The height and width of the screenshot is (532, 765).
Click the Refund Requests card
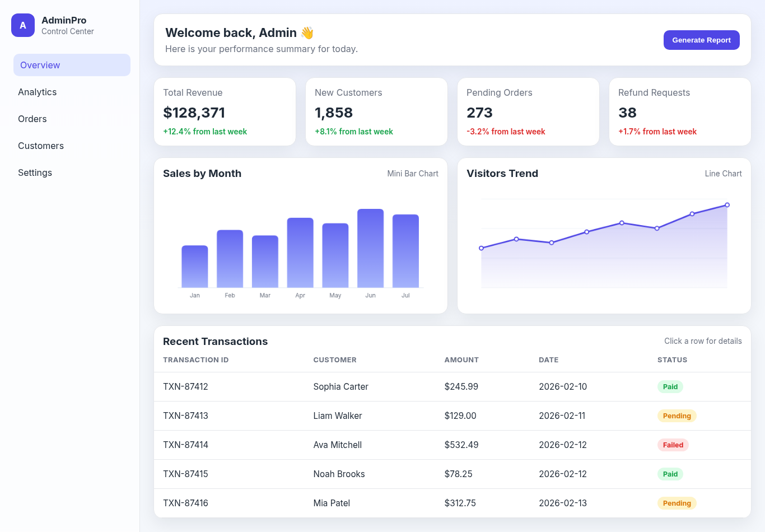(x=679, y=111)
